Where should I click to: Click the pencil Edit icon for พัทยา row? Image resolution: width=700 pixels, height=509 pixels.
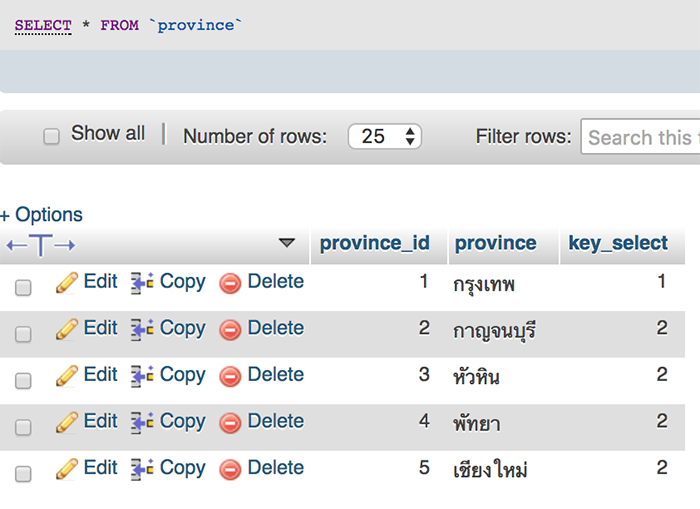67,422
